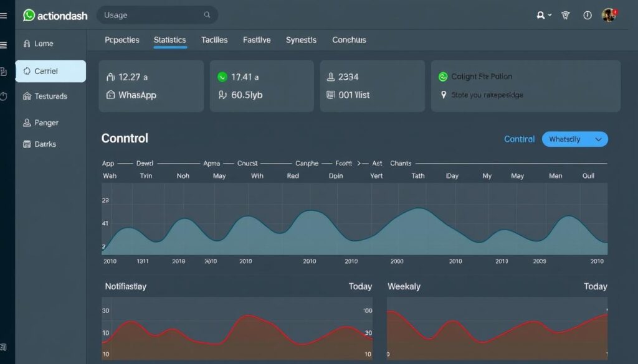Open Testureds in the sidebar

pos(50,96)
